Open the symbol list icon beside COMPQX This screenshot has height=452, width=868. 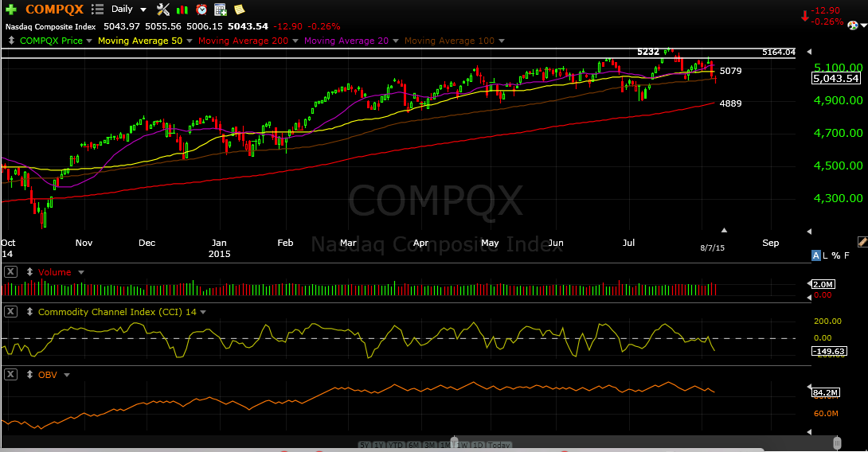[x=97, y=10]
